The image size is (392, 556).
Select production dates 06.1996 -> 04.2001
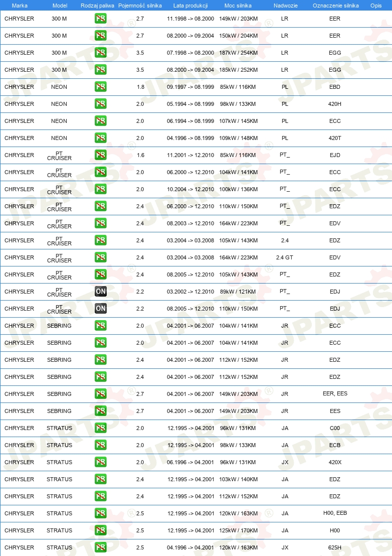(190, 462)
